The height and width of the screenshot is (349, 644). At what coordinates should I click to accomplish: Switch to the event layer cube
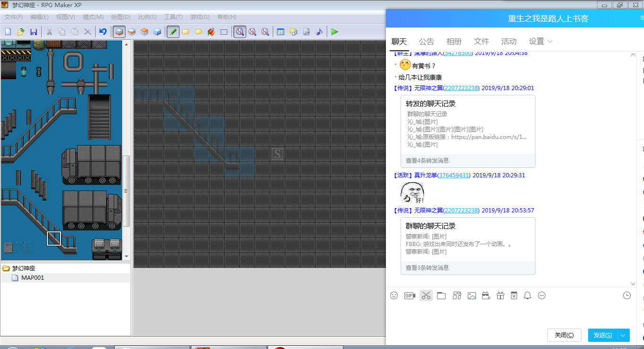(x=157, y=32)
